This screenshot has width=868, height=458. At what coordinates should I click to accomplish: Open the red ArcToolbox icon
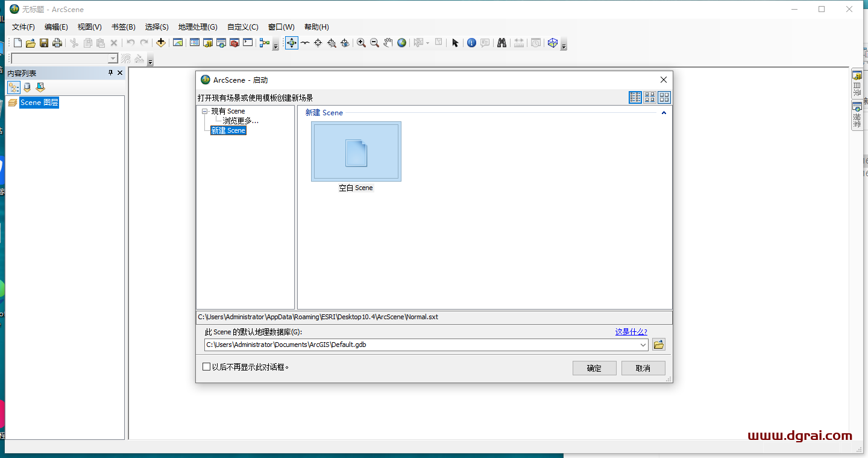point(234,43)
